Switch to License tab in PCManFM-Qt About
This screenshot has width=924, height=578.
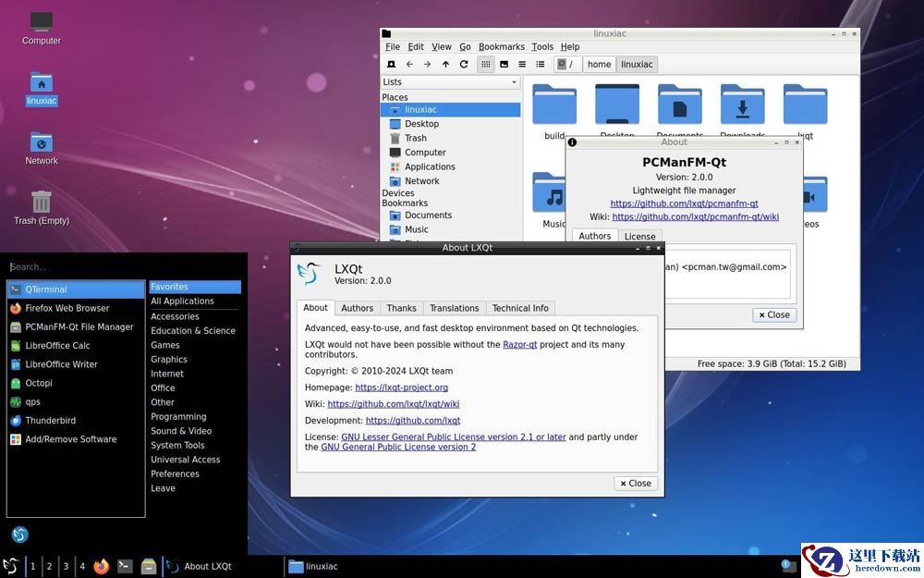click(x=640, y=236)
